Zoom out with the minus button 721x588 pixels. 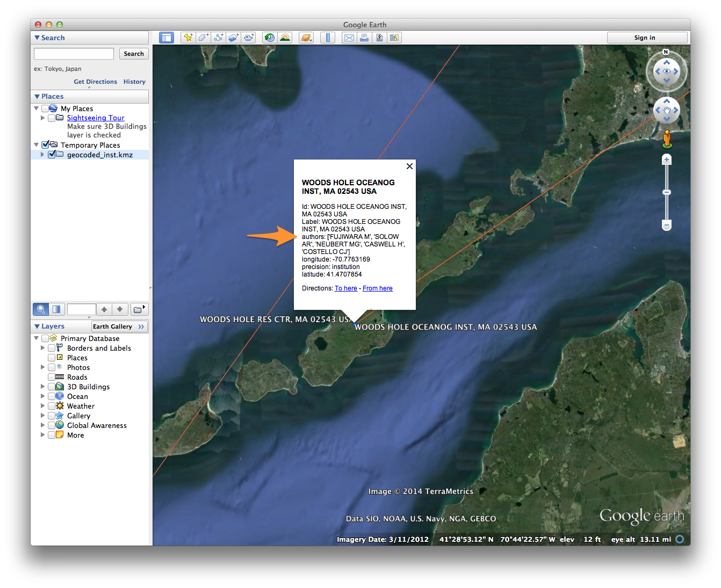[x=667, y=226]
